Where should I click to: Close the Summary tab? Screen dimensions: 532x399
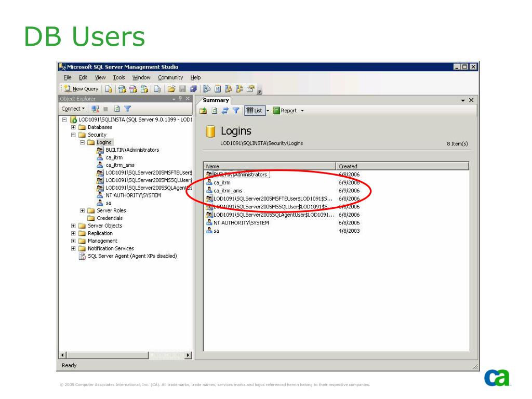tap(471, 100)
